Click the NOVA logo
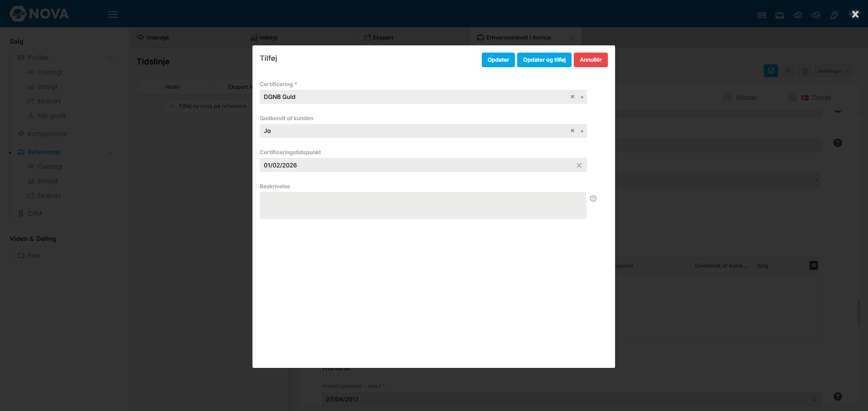 tap(39, 14)
